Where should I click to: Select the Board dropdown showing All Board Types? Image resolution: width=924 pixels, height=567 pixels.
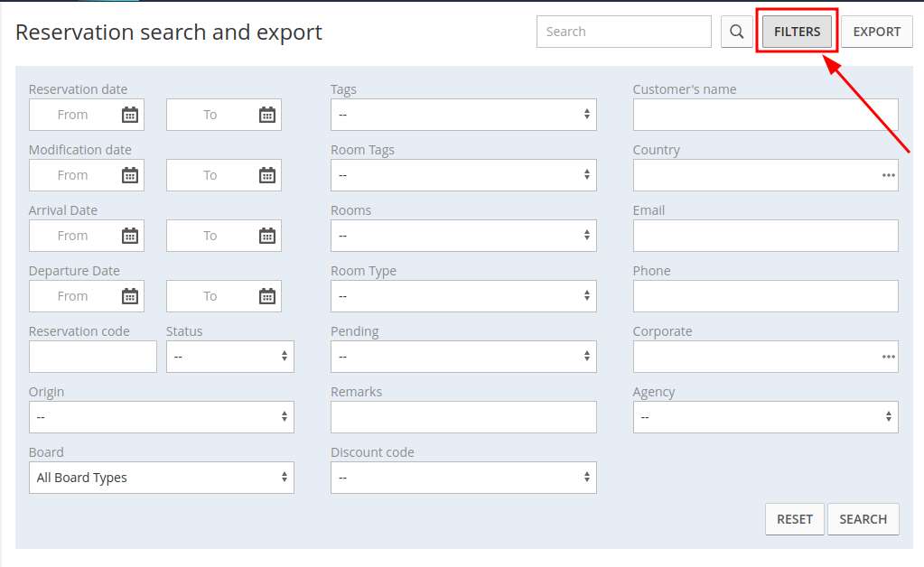pos(161,478)
